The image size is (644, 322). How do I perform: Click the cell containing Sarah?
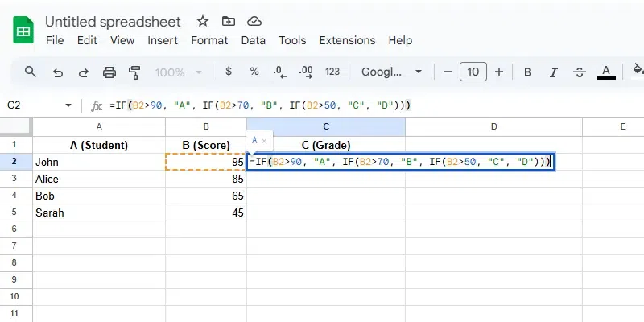click(x=99, y=213)
